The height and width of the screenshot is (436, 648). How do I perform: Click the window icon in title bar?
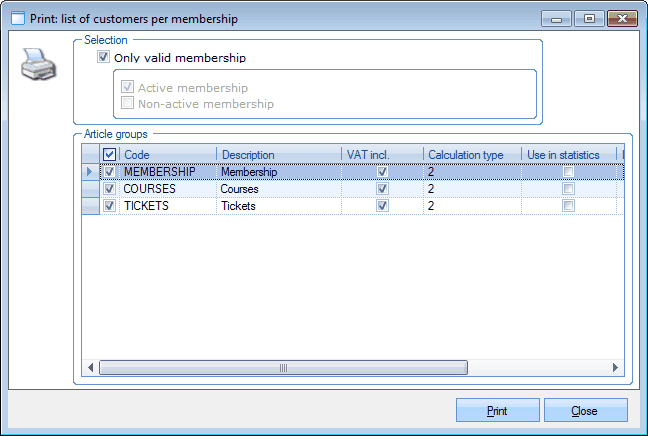[17, 18]
